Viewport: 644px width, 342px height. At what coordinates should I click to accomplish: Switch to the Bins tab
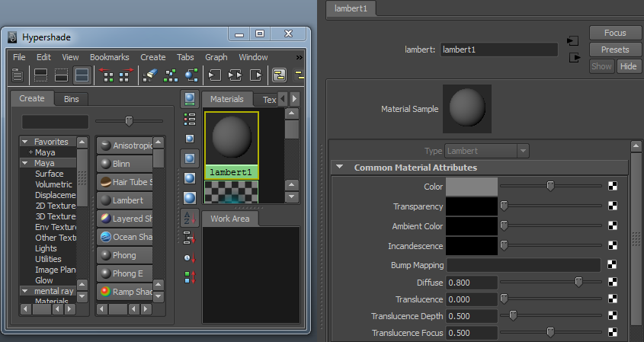(71, 99)
